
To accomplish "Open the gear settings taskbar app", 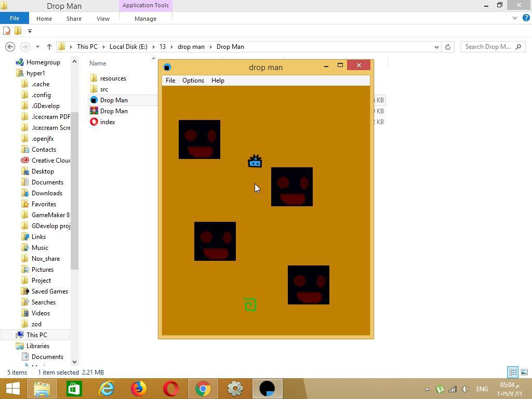I will pyautogui.click(x=235, y=389).
